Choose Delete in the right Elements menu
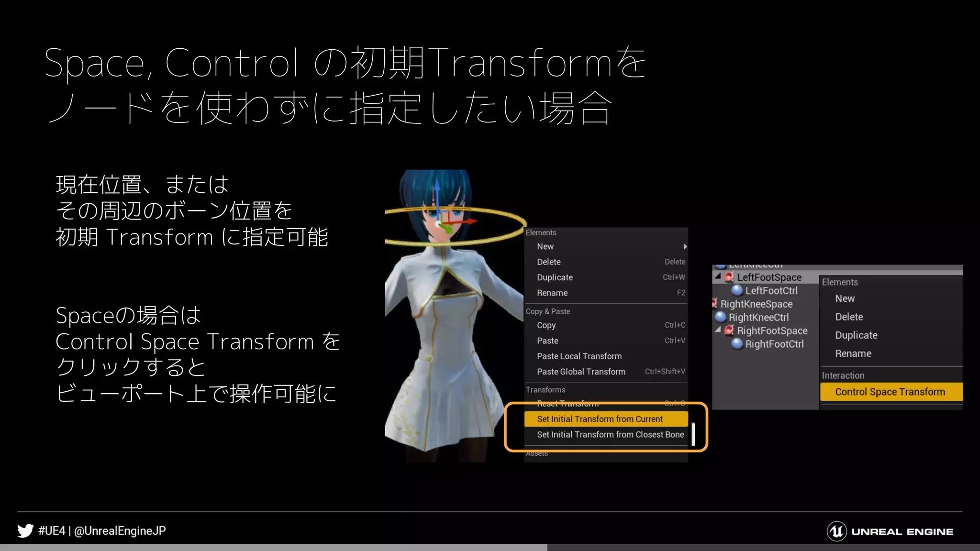 [x=891, y=317]
